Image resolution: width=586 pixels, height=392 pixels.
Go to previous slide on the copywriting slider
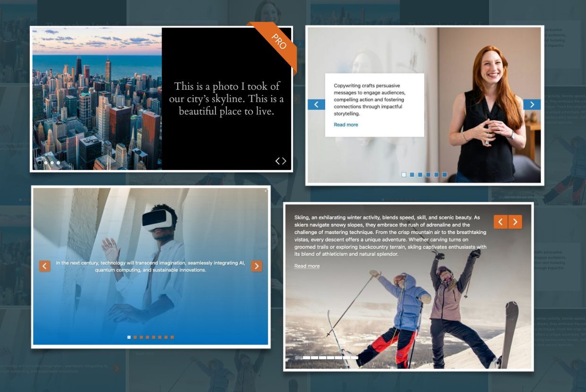[316, 104]
